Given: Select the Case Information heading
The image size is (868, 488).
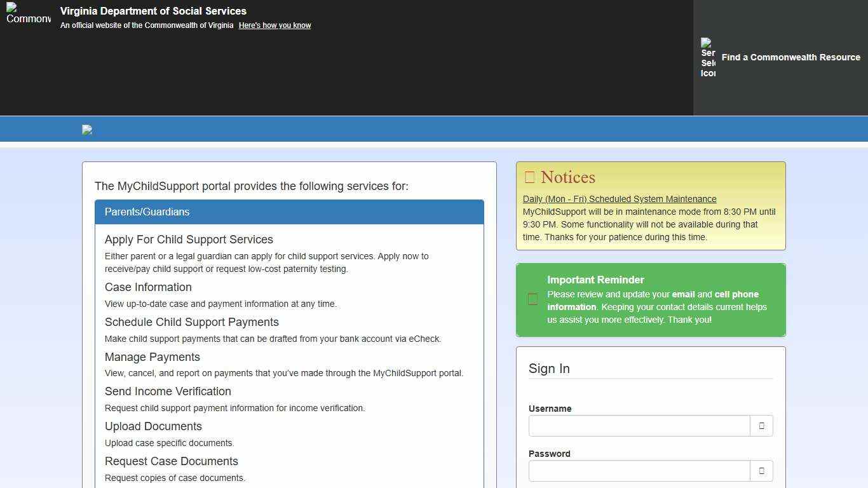Looking at the screenshot, I should coord(148,287).
